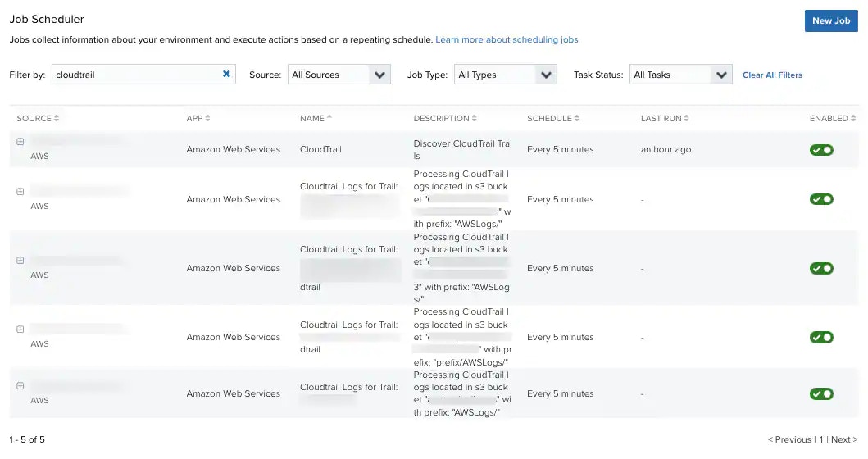This screenshot has height=459, width=868.
Task: Click Clear All Filters link
Action: [x=772, y=75]
